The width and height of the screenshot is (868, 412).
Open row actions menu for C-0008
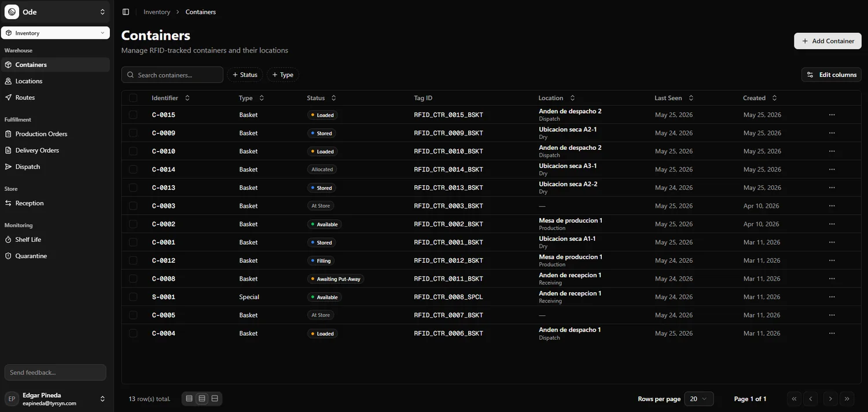(x=832, y=279)
